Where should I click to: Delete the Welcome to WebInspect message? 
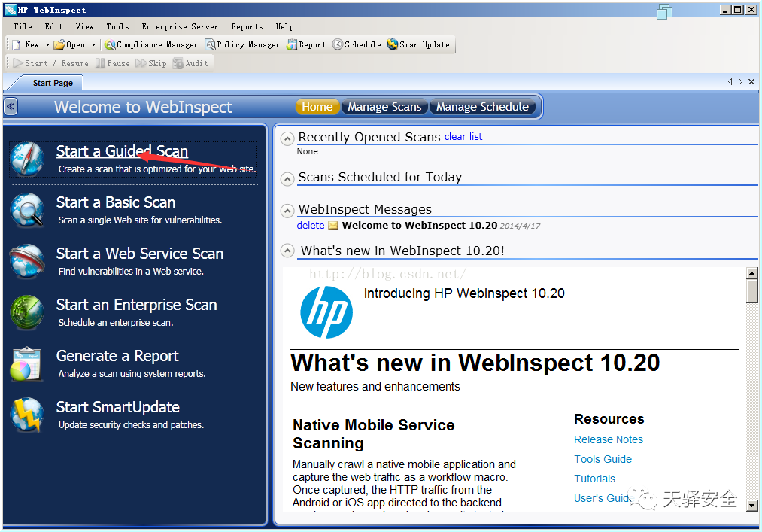pos(311,226)
